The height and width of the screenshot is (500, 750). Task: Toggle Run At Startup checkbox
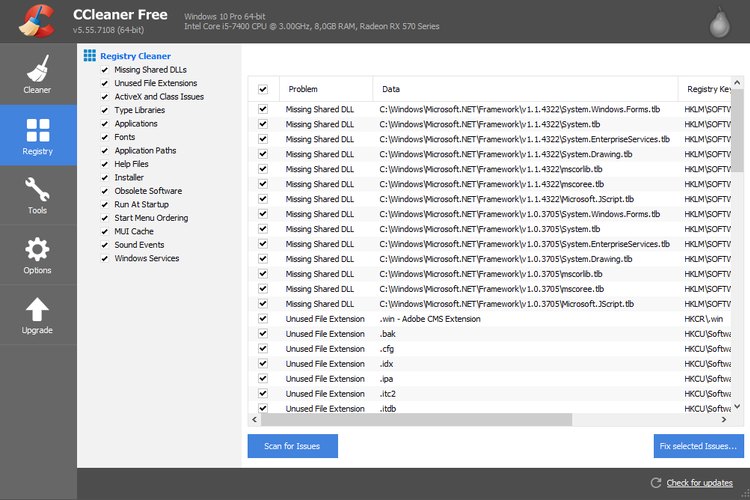click(x=105, y=204)
